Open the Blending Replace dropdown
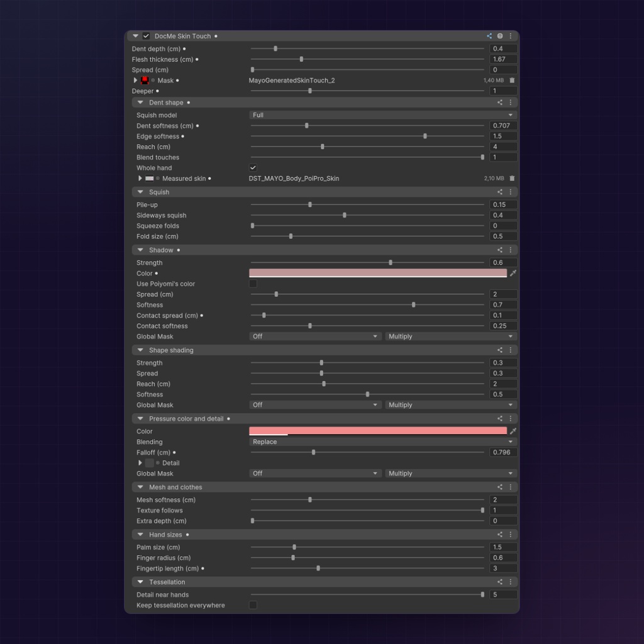 [383, 442]
